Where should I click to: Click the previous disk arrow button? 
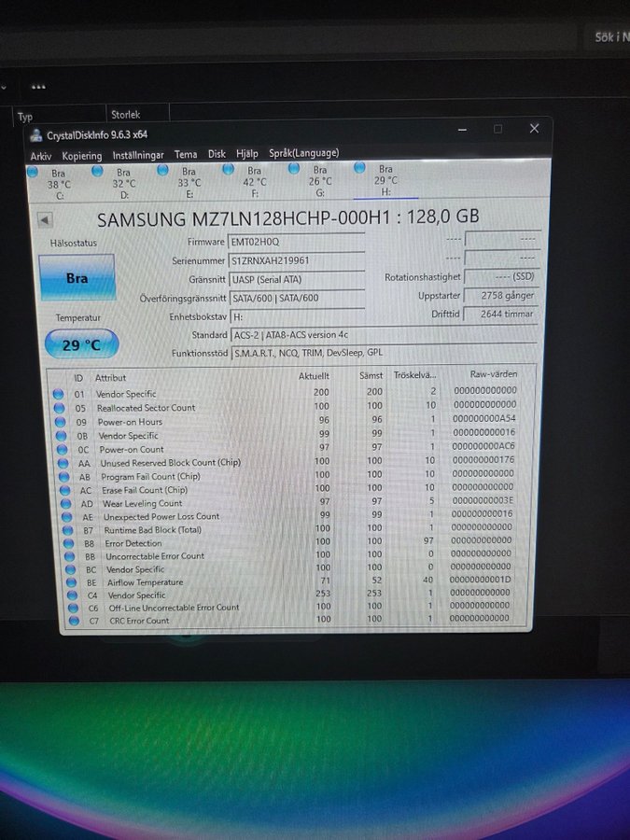[x=44, y=220]
